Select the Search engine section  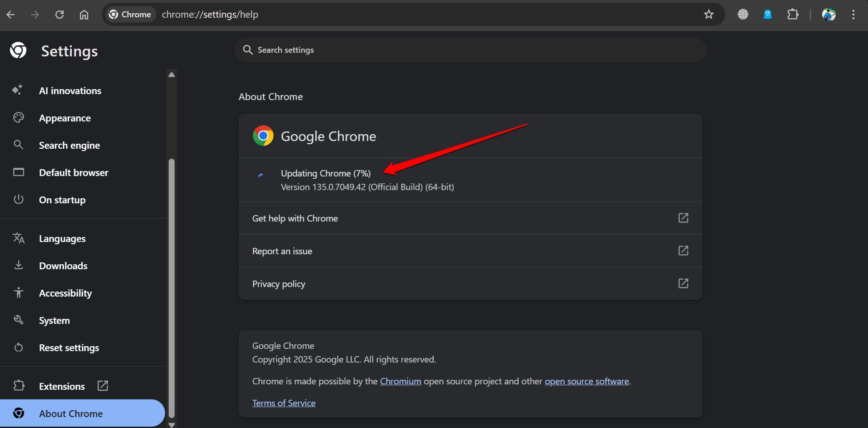69,145
